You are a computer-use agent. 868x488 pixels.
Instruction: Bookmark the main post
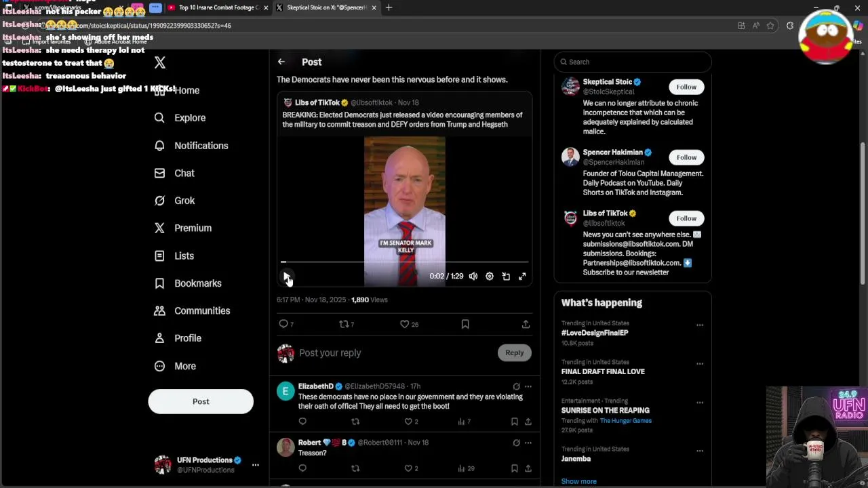(465, 324)
